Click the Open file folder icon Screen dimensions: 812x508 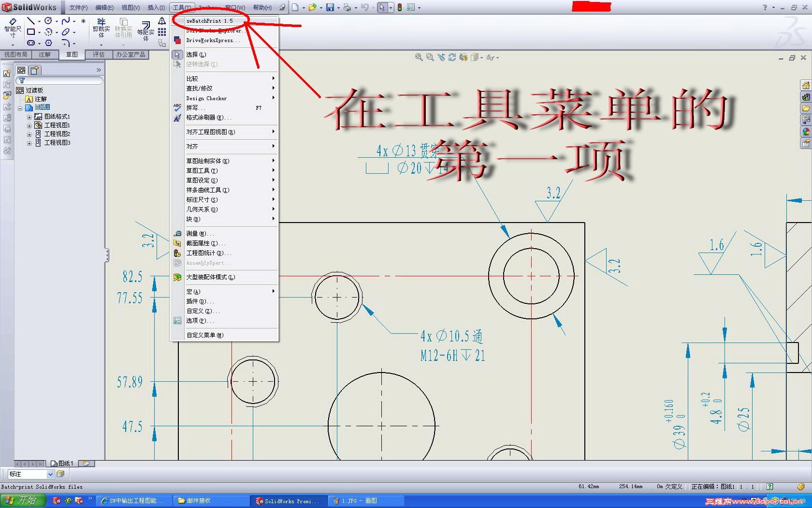point(312,7)
